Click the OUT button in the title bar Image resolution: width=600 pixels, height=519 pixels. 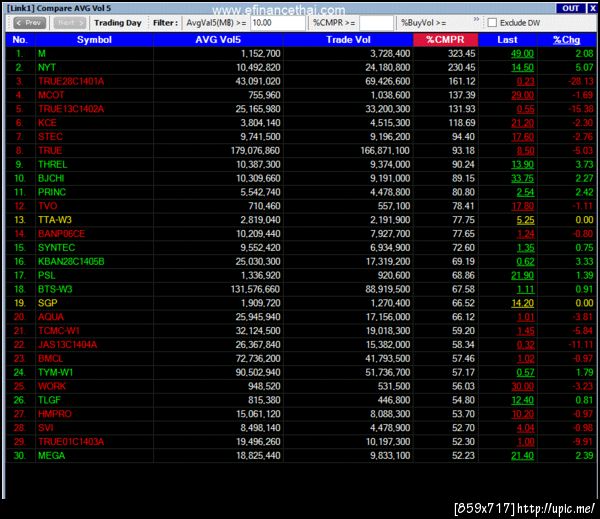571,8
